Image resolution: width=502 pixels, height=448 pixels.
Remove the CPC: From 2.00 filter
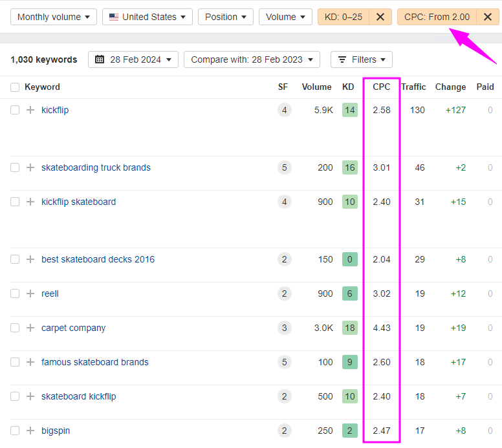[487, 17]
